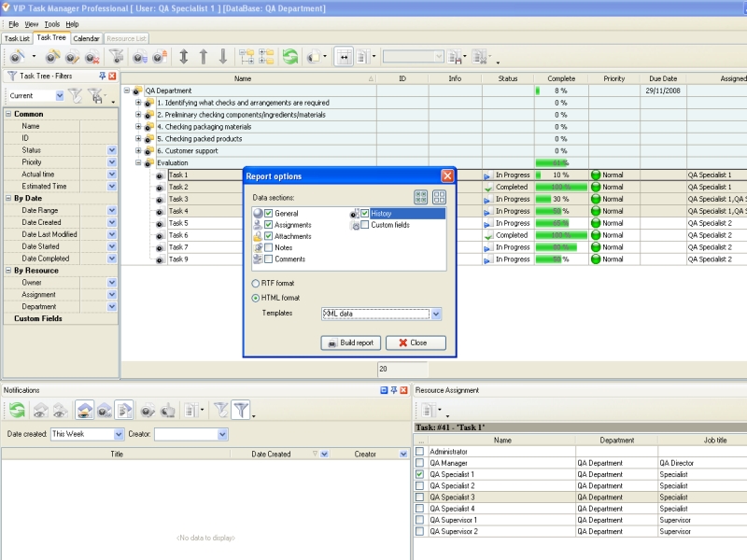Viewport: 747px width, 560px height.
Task: Click the Task 4 progress bar
Action: pos(561,211)
